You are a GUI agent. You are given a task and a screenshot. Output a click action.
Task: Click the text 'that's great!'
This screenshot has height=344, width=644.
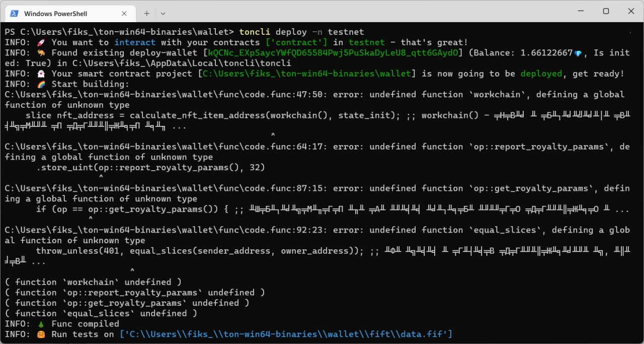434,42
